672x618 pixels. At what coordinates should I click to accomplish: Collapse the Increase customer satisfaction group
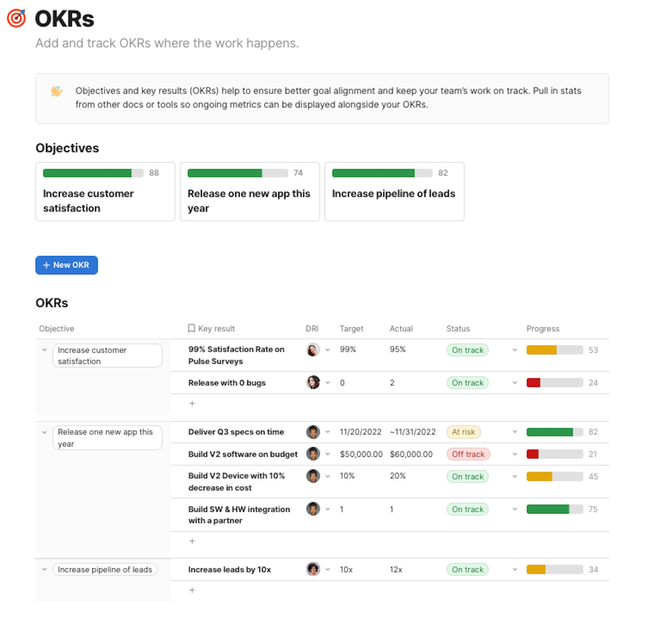(44, 350)
